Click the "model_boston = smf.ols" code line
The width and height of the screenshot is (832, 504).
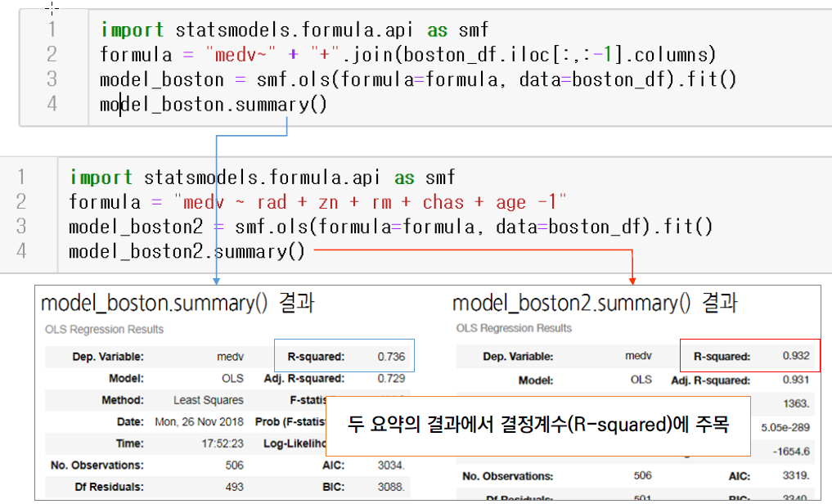418,79
